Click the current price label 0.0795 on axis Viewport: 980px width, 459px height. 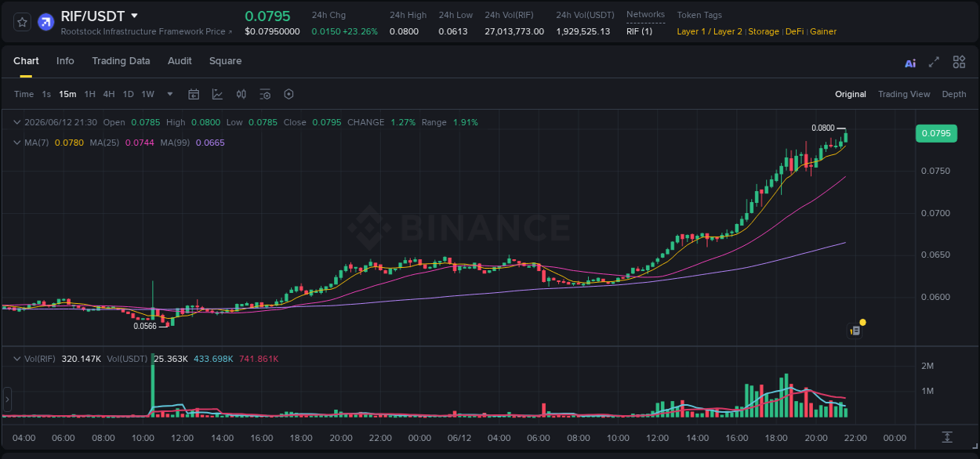point(936,133)
